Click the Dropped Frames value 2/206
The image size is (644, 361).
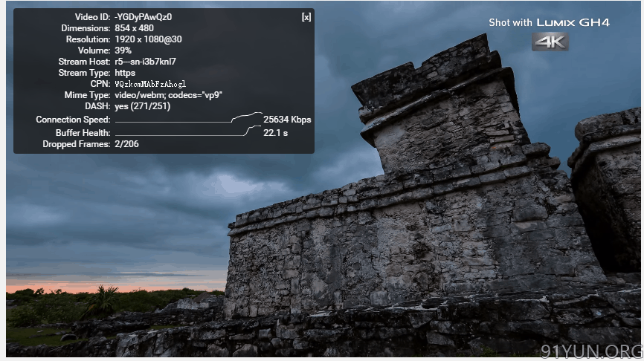pyautogui.click(x=126, y=144)
